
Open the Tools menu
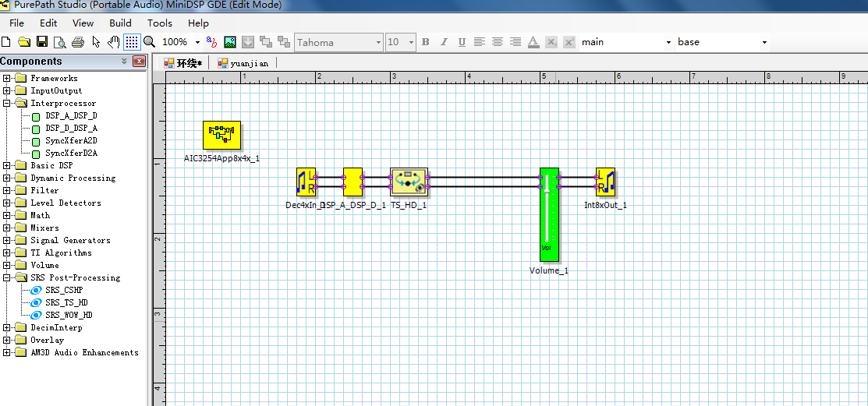click(159, 23)
